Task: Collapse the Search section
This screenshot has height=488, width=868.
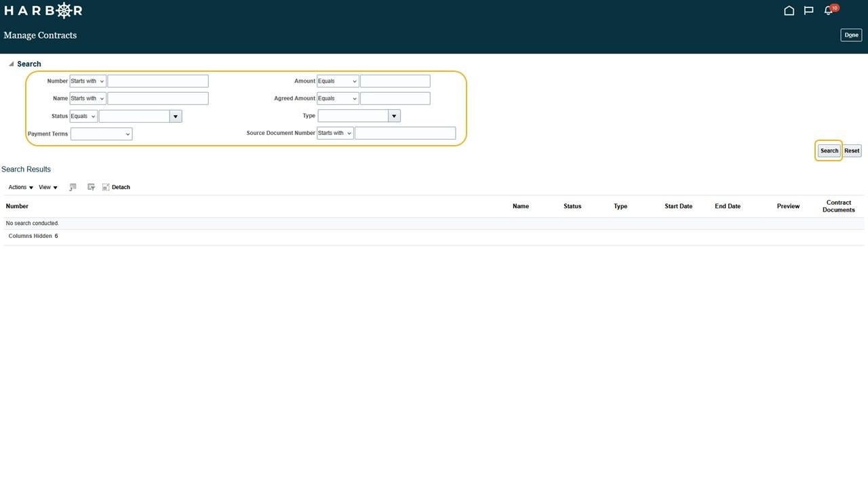Action: [11, 64]
